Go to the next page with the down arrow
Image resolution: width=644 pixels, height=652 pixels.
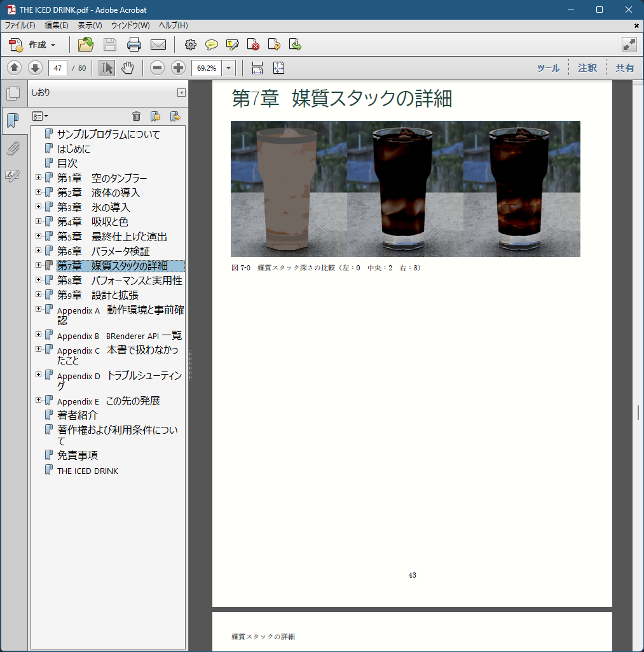[35, 68]
